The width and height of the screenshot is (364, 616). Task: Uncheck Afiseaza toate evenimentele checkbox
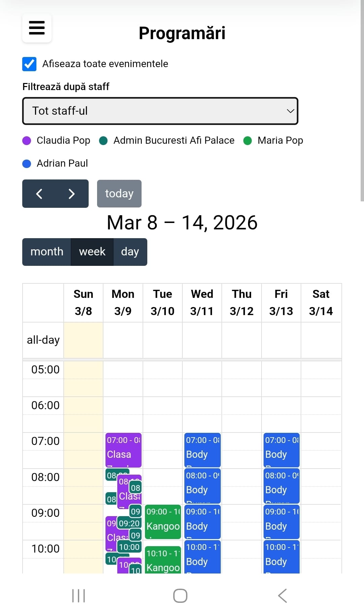coord(29,64)
